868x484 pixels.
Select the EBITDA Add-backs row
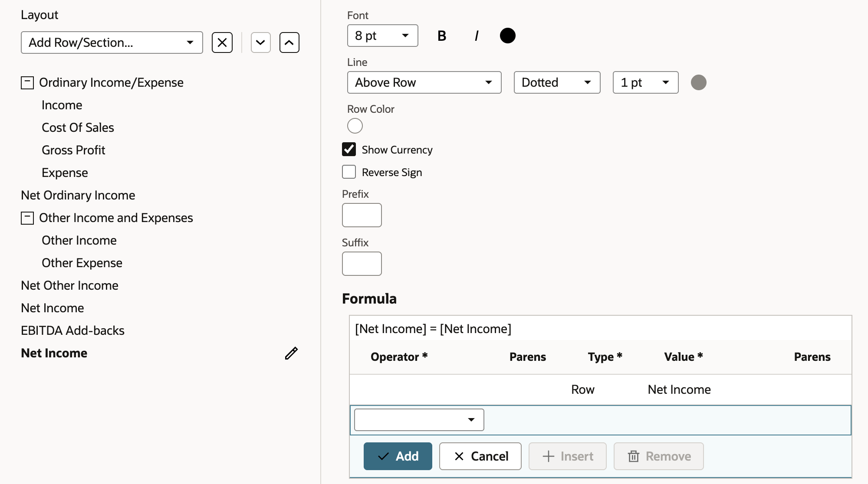click(73, 330)
